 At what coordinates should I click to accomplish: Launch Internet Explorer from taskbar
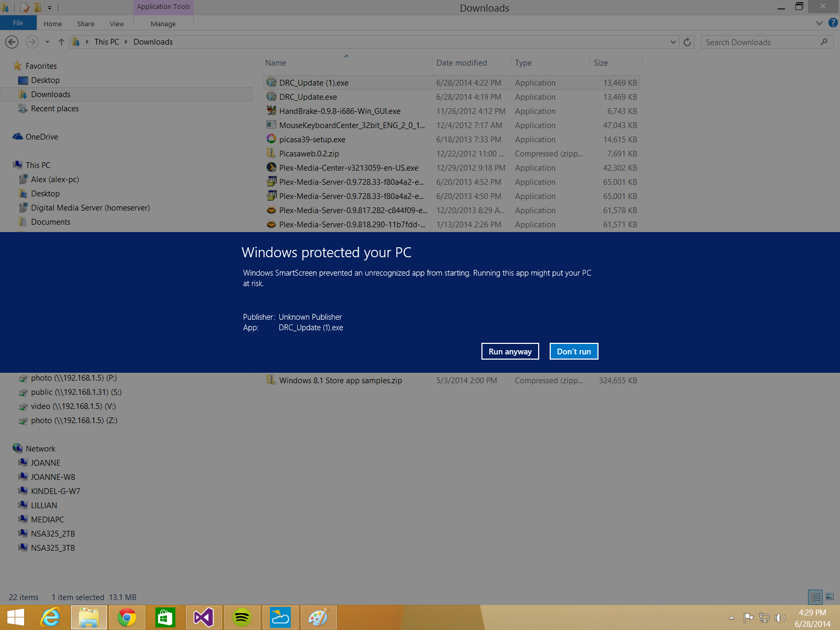click(51, 617)
